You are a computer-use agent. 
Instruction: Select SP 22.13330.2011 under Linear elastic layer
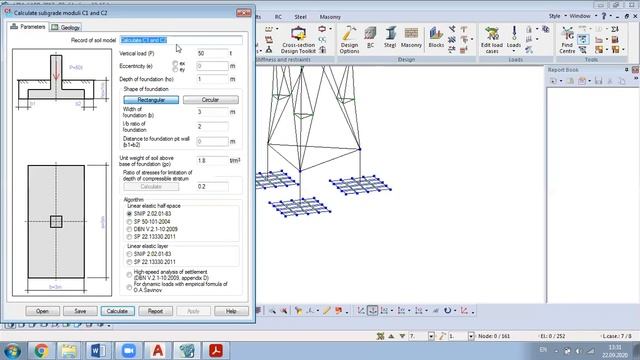pyautogui.click(x=129, y=262)
